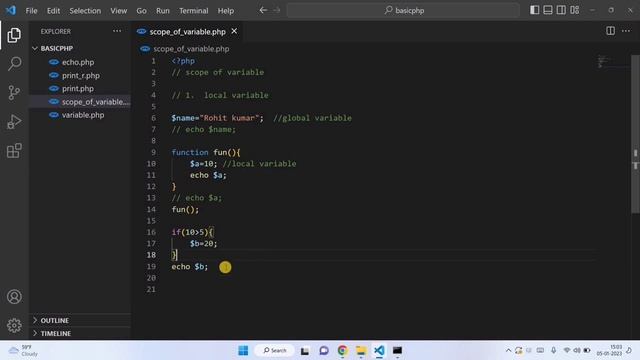Click 'fun();' call on line 14

tap(185, 209)
